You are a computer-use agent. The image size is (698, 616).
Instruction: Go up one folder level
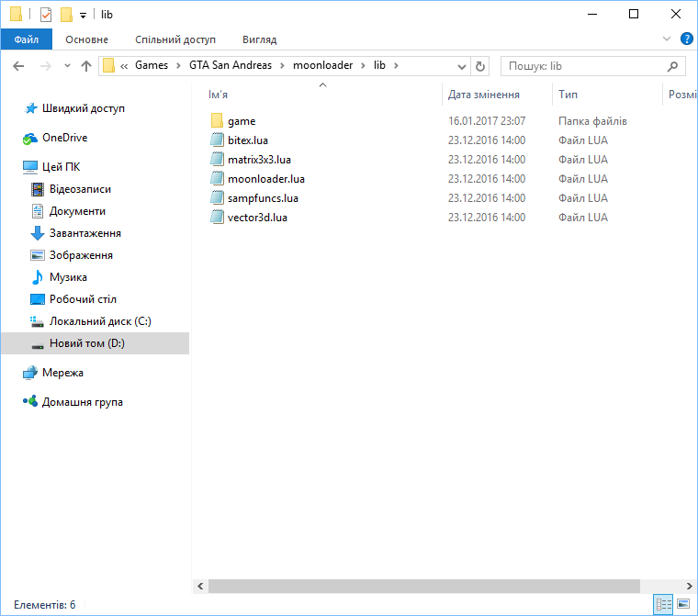[x=86, y=66]
